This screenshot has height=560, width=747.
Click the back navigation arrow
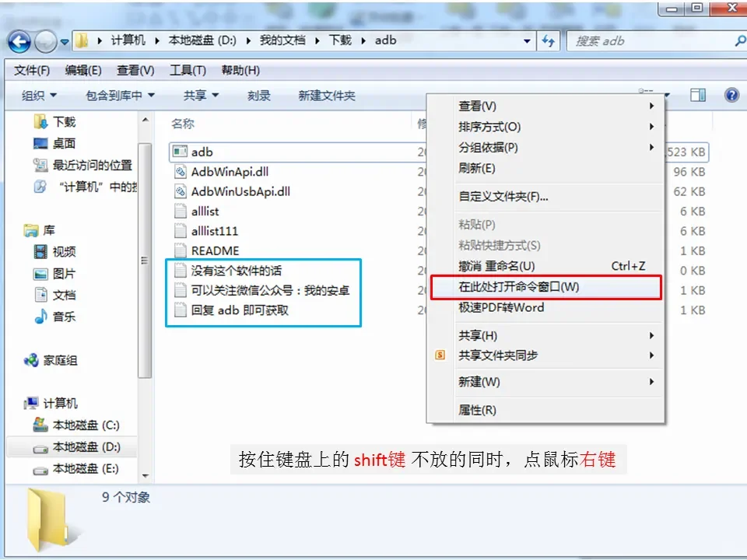point(19,40)
